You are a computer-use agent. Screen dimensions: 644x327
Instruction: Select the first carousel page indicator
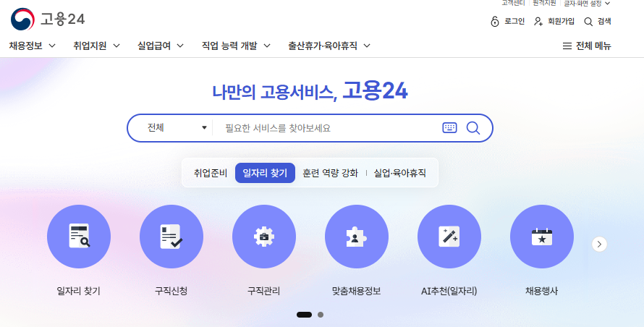pyautogui.click(x=304, y=315)
